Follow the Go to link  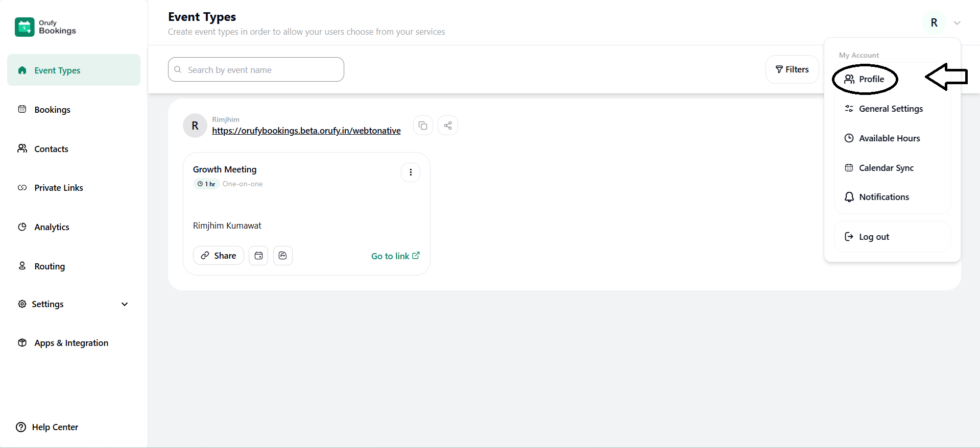pos(395,256)
